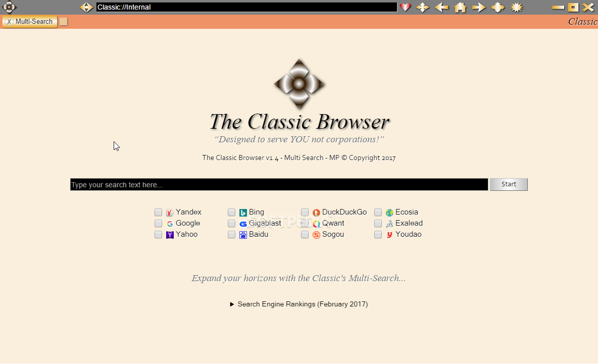Click the Start search button
The height and width of the screenshot is (364, 598).
(x=509, y=184)
